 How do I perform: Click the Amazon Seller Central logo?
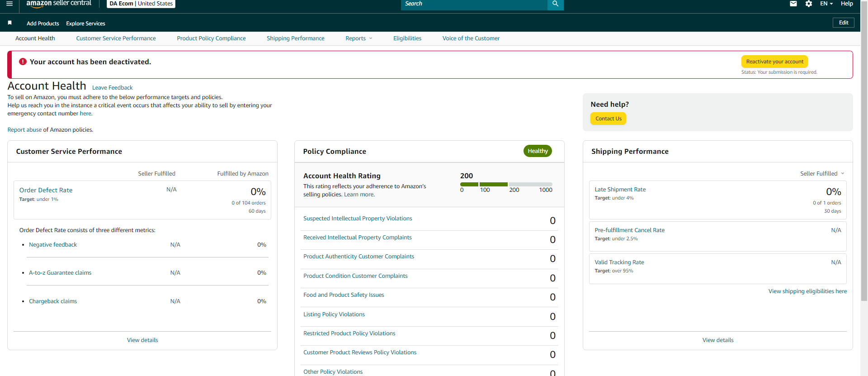click(59, 4)
